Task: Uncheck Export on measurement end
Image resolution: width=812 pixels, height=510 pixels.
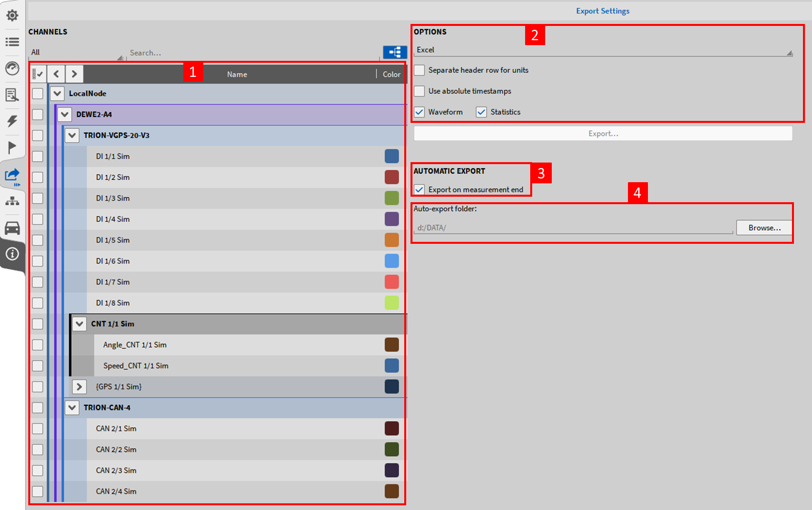Action: coord(420,190)
